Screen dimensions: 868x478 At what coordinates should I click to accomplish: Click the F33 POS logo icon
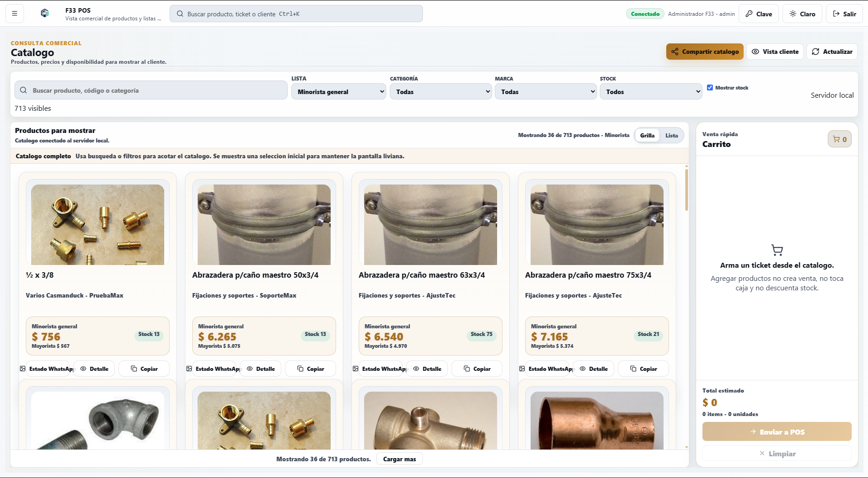44,14
